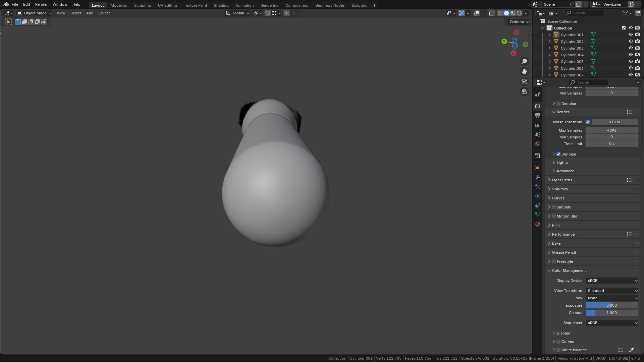Click the Options button in viewport
Screen dimensions: 644x362
click(519, 22)
